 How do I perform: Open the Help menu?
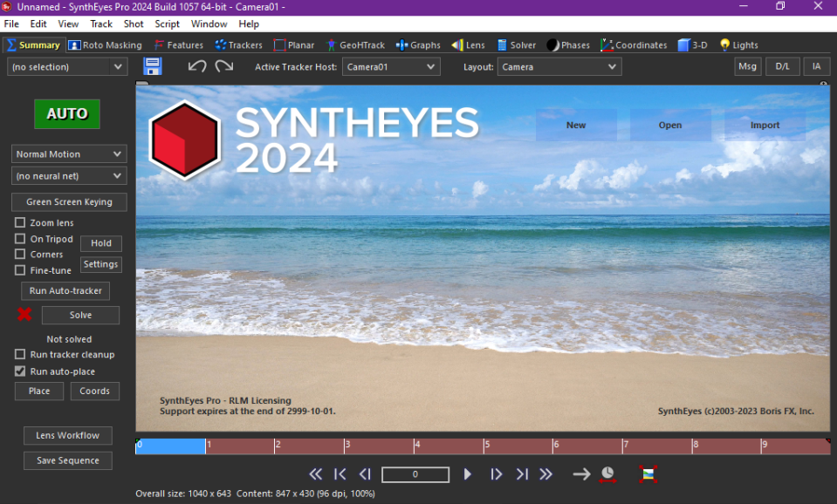(248, 24)
